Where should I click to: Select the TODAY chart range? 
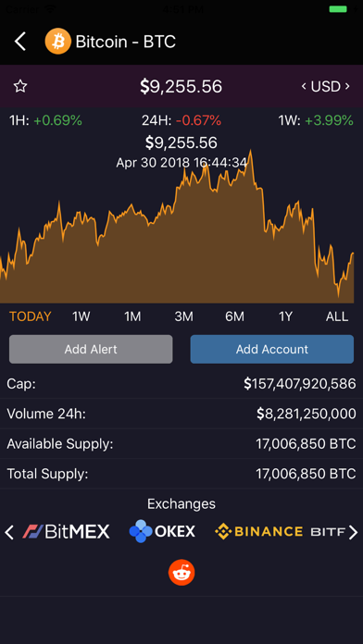point(31,316)
